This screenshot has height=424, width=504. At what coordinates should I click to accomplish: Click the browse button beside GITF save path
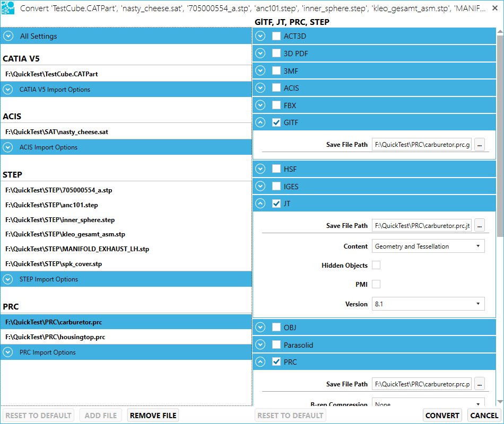point(480,144)
